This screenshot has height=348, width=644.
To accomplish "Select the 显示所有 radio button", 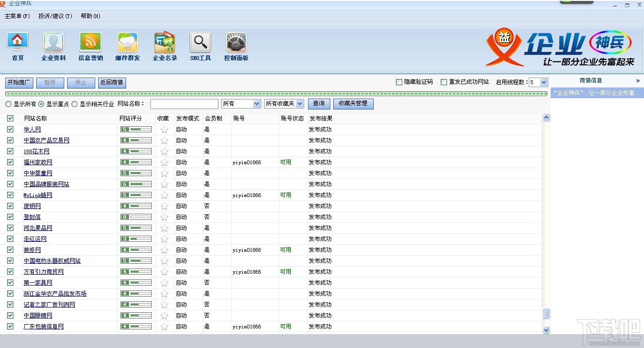I will pos(9,104).
